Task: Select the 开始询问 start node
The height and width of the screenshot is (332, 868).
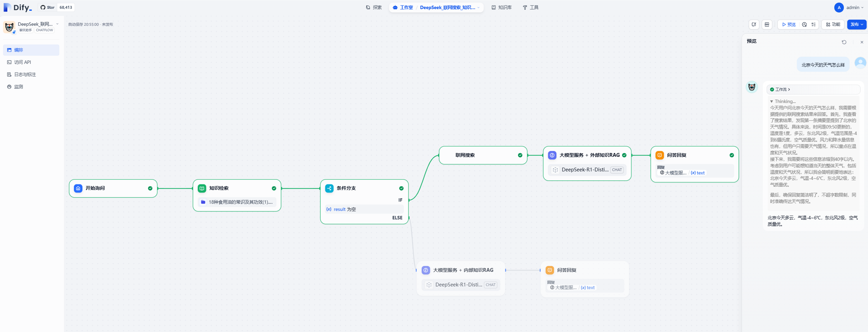Action: (113, 188)
